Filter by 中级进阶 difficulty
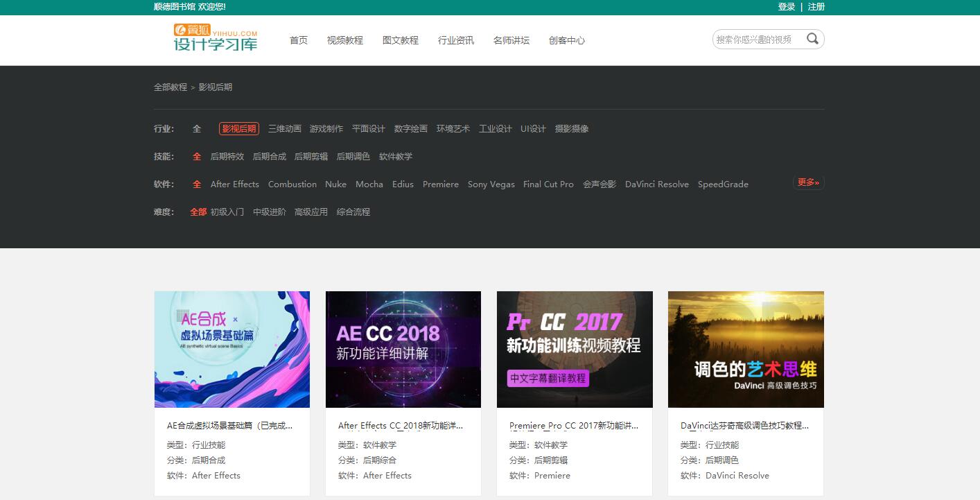The height and width of the screenshot is (500, 980). [270, 212]
